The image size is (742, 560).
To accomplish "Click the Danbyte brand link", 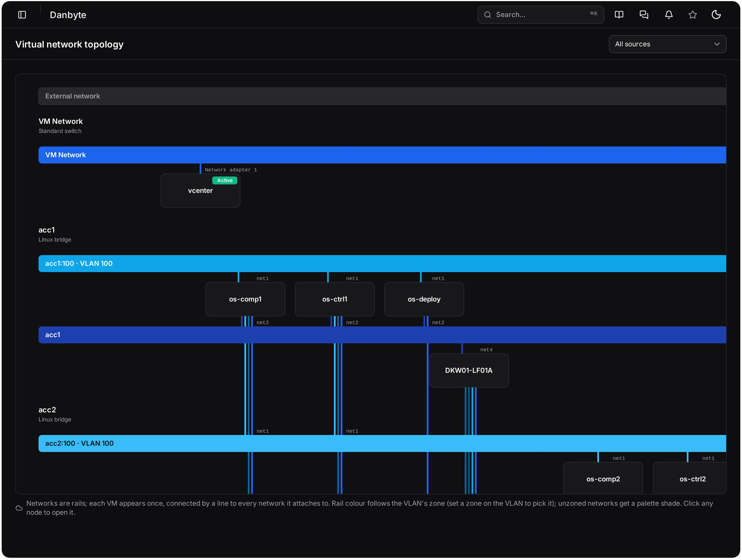I will tap(68, 15).
